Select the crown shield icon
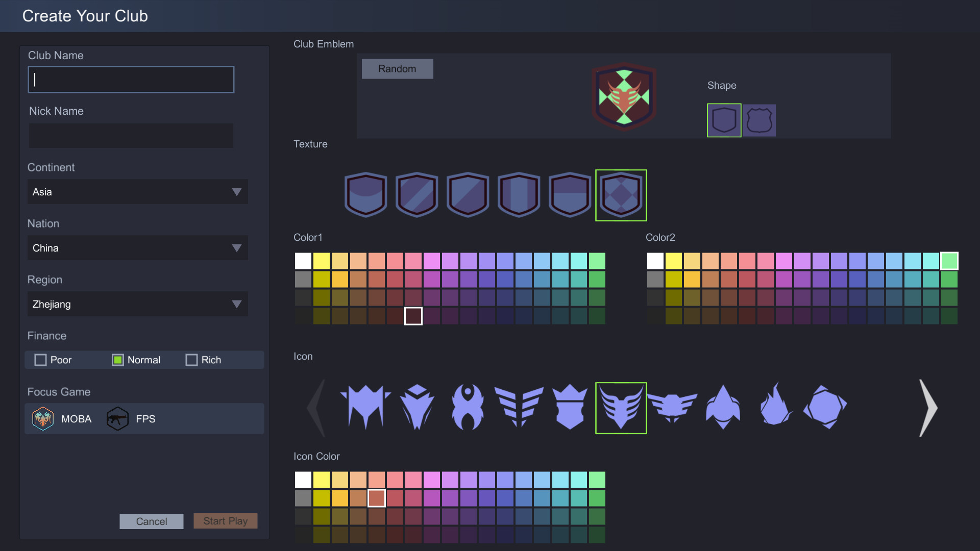Viewport: 980px width, 551px height. click(x=570, y=407)
